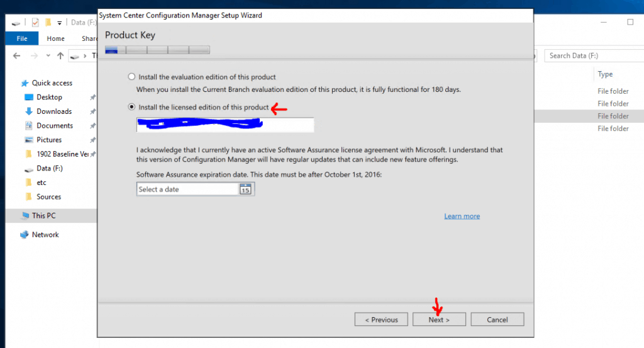Click the Search Data (F:) box

pyautogui.click(x=594, y=55)
